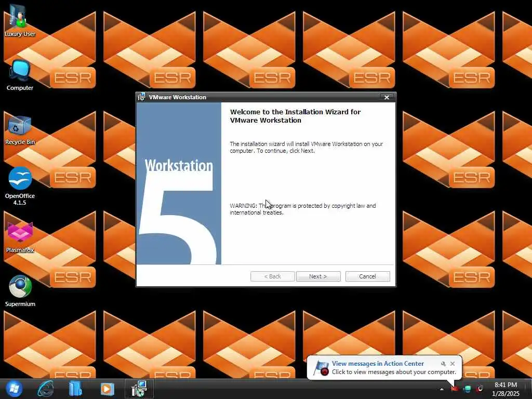Launch Supermium browser from desktop
The width and height of the screenshot is (532, 399).
tap(20, 291)
